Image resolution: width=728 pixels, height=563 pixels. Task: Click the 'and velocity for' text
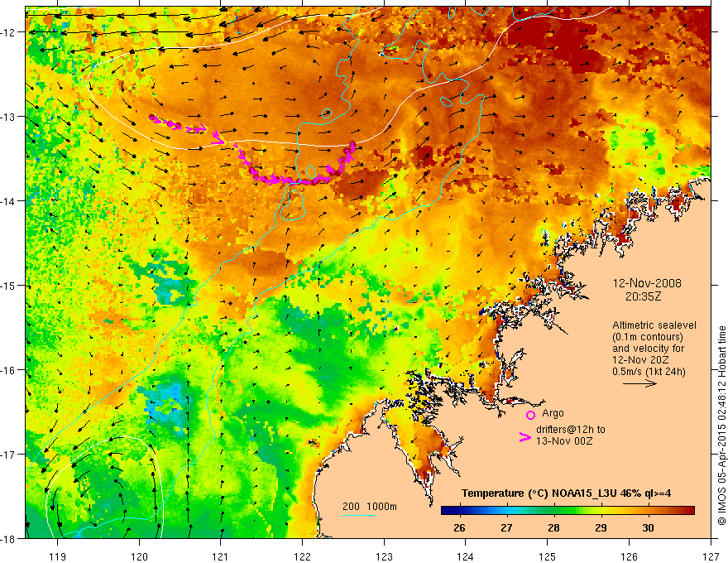(648, 349)
